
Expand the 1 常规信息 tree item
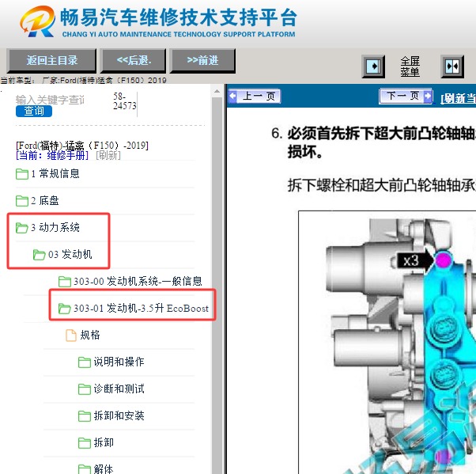pyautogui.click(x=55, y=174)
